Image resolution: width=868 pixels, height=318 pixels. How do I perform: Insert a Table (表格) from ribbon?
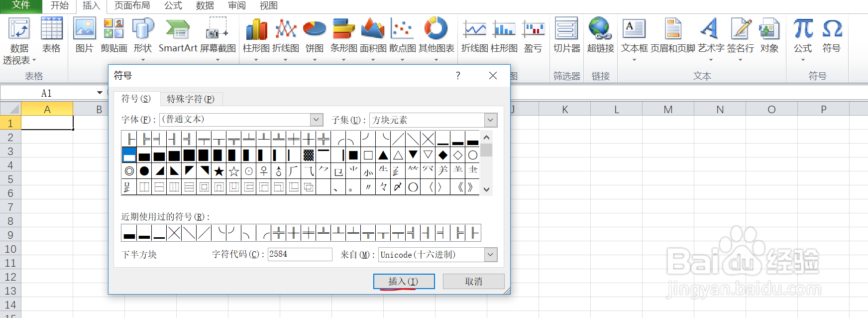[x=51, y=35]
